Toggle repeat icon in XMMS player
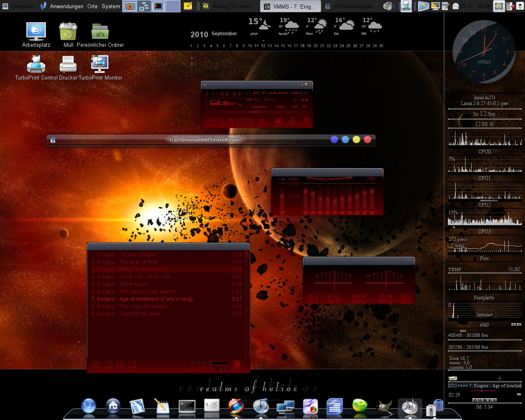Screen dimensions: 525x420 click(292, 120)
